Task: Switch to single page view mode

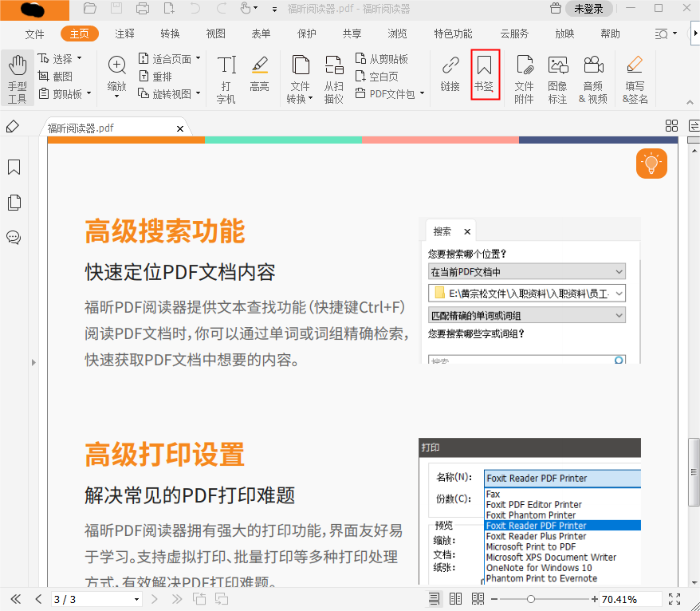Action: point(435,599)
